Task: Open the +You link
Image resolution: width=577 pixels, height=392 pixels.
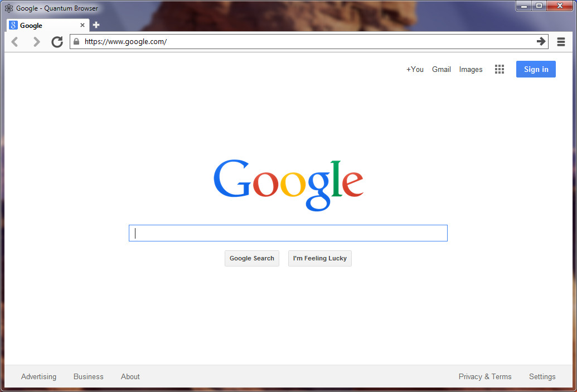Action: tap(415, 69)
